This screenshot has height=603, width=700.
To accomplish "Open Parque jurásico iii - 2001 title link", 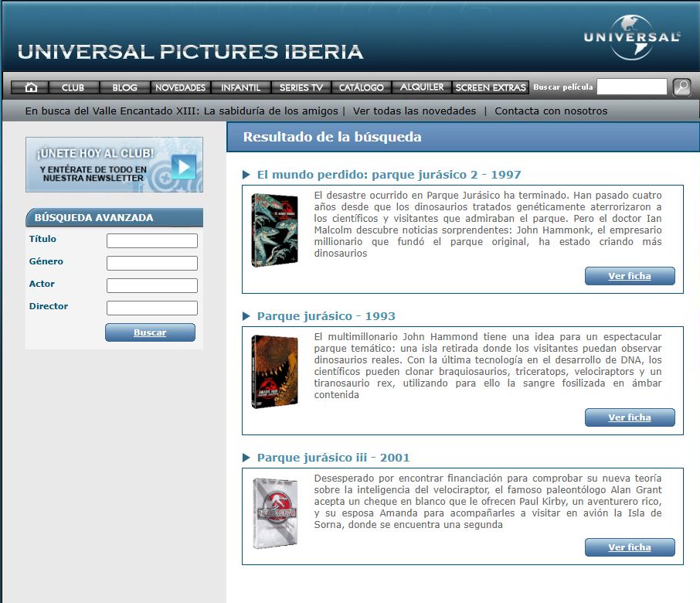I will [333, 458].
